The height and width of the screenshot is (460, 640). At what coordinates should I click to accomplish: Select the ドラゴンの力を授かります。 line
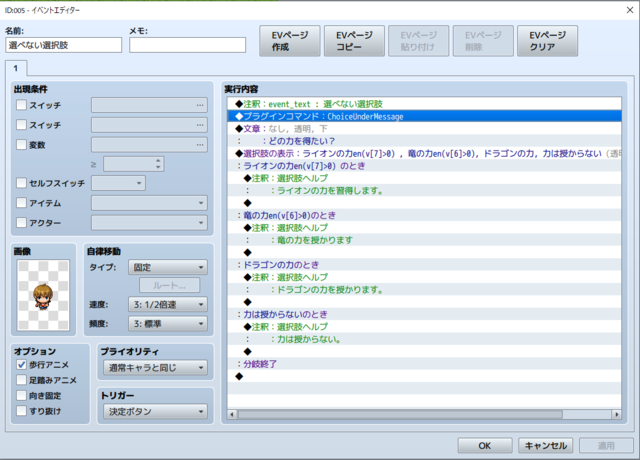coord(424,289)
